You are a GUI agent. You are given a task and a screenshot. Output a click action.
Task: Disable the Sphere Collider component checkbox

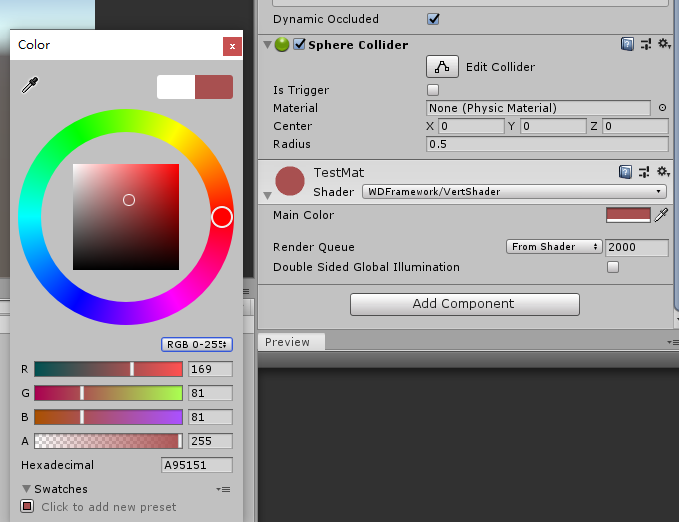pos(299,44)
